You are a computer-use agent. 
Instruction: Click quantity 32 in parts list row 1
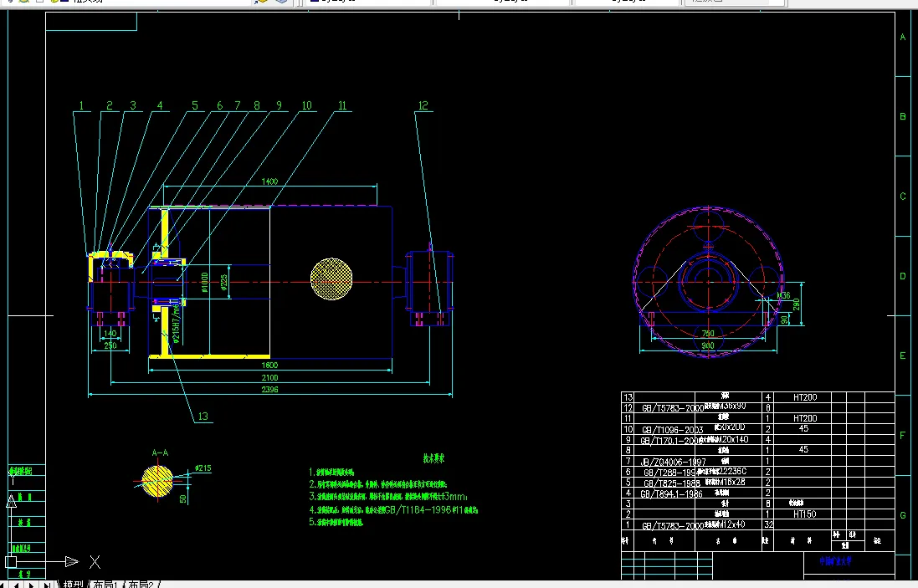769,524
